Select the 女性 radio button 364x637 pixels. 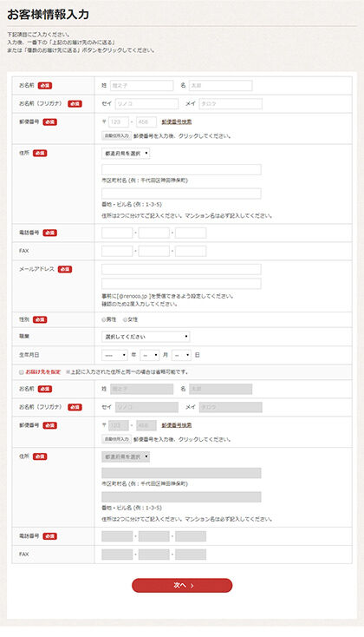pyautogui.click(x=125, y=319)
